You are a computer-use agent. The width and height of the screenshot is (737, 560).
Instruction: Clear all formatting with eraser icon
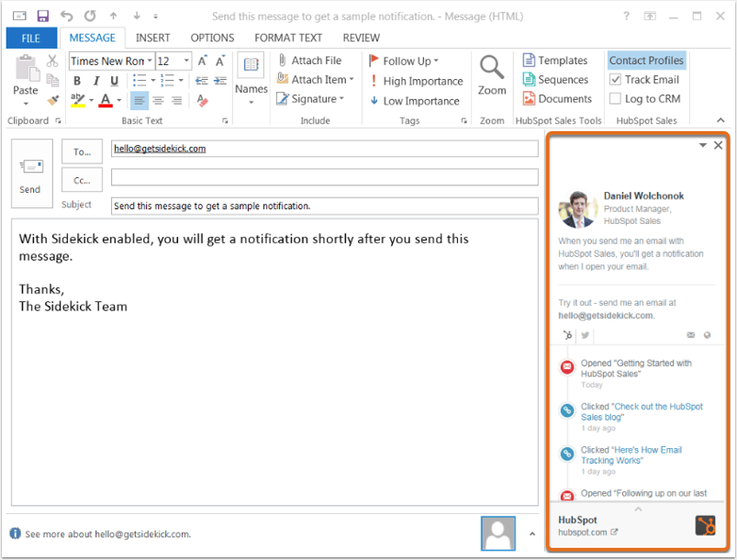[x=203, y=100]
